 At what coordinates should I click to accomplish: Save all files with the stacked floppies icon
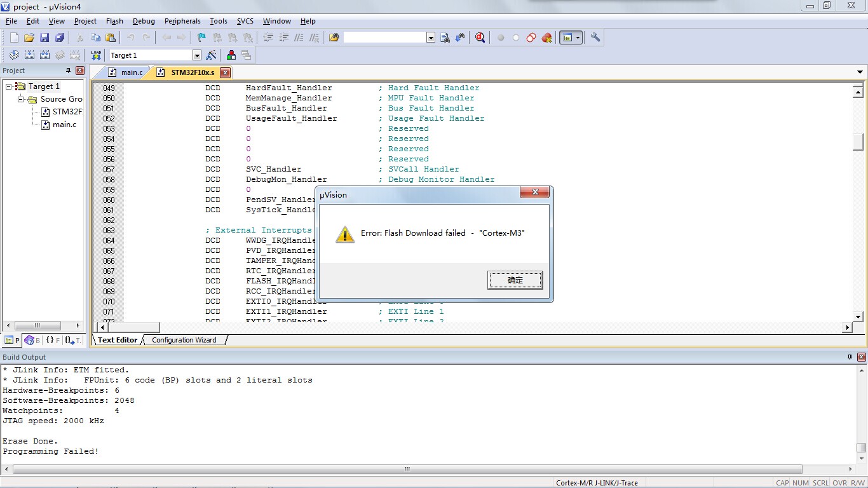pyautogui.click(x=59, y=37)
